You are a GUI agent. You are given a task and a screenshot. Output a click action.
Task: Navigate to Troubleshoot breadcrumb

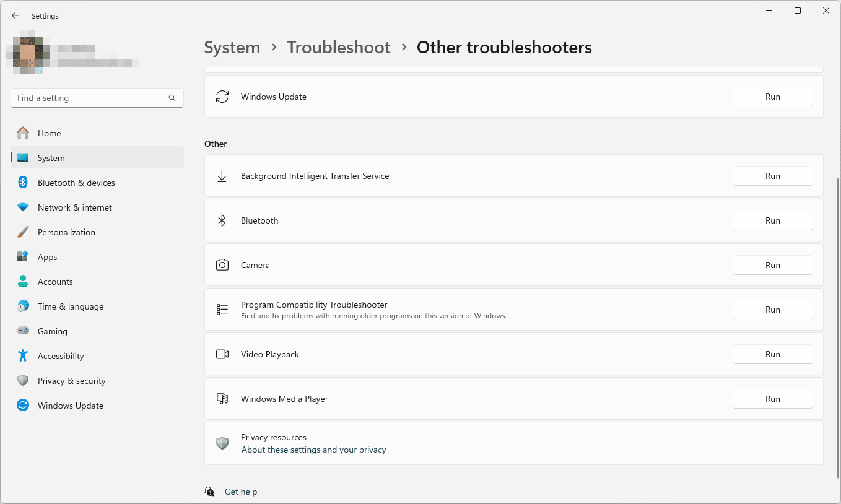tap(339, 48)
